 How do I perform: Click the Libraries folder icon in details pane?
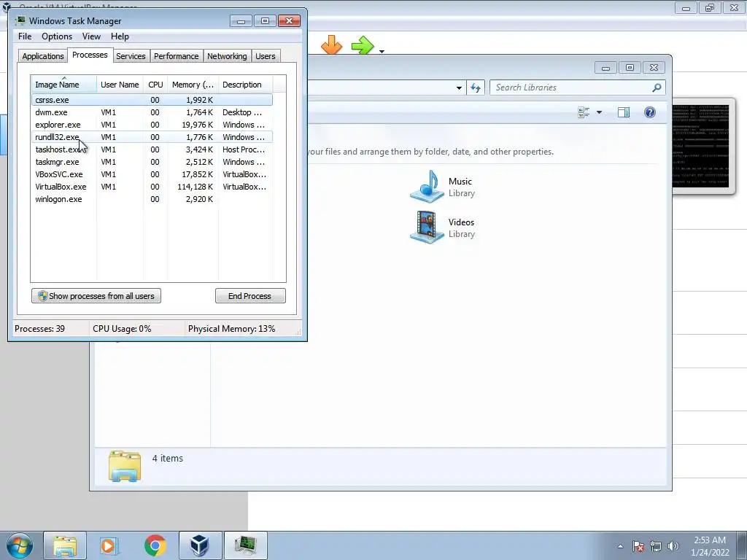[125, 466]
